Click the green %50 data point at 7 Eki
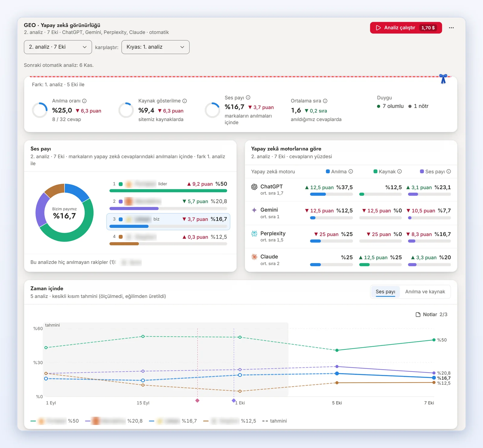483x448 pixels. click(434, 340)
